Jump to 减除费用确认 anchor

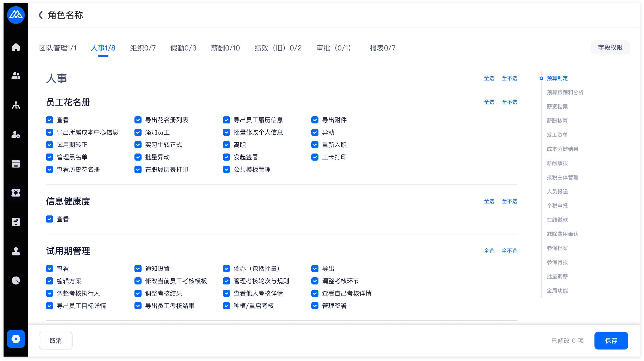point(562,234)
